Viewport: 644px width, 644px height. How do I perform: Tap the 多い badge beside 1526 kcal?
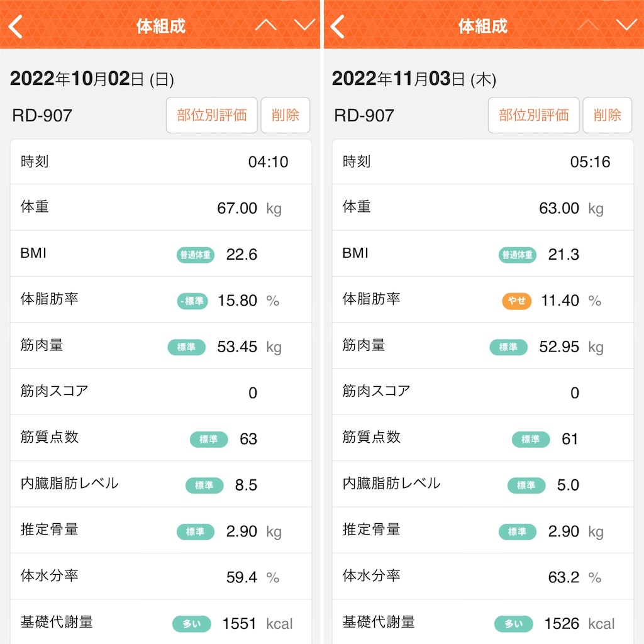(x=514, y=624)
